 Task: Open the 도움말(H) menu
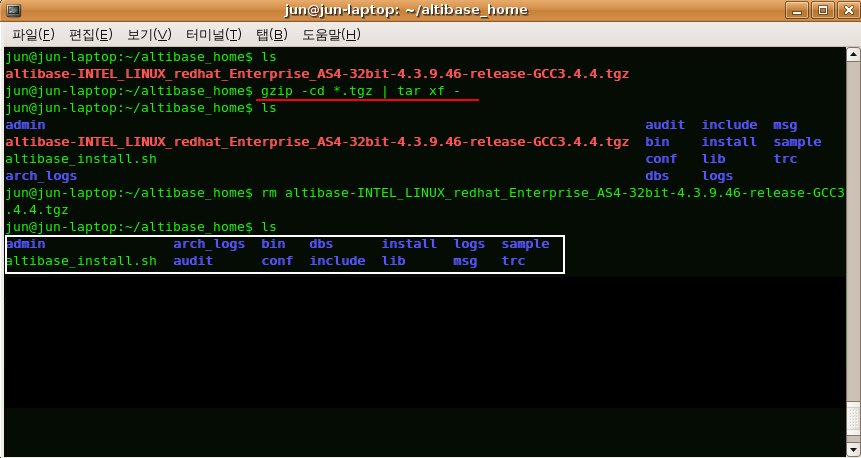click(x=331, y=35)
